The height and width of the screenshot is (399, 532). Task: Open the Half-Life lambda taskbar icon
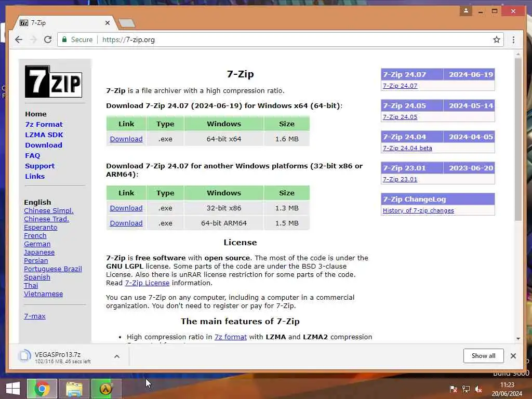[x=106, y=389]
